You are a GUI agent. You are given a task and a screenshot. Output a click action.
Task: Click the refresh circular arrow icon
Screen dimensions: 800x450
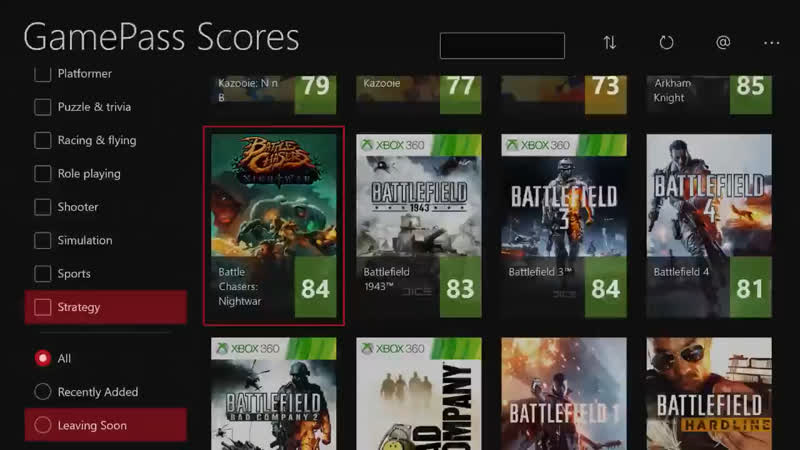[x=666, y=43]
